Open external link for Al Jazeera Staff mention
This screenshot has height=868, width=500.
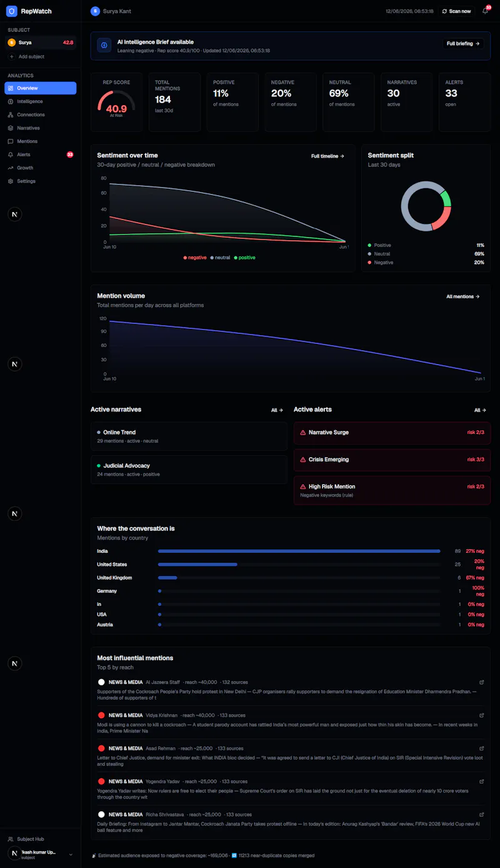click(x=481, y=682)
